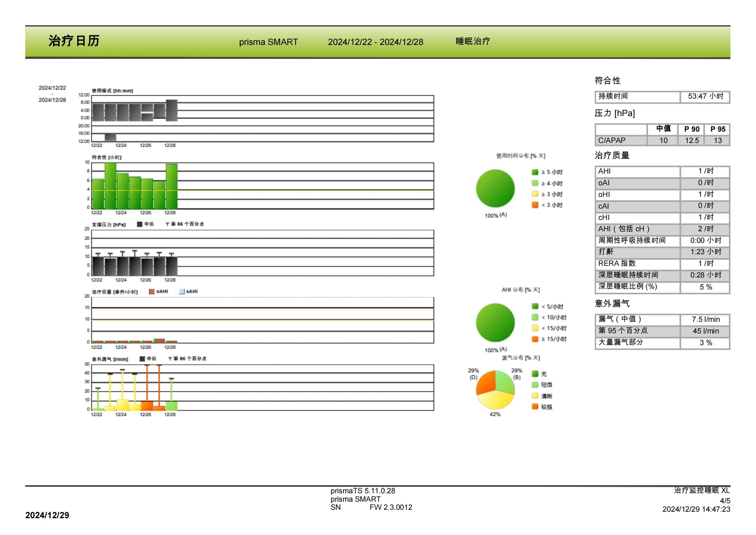Viewport: 756px width, 535px height.
Task: Click the light blue cAHI legend swatch
Action: pos(182,291)
